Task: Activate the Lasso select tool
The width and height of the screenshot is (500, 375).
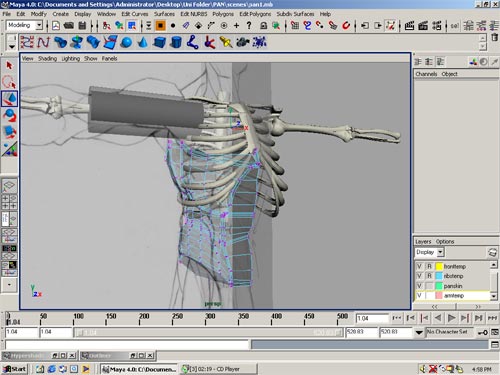Action: click(9, 82)
